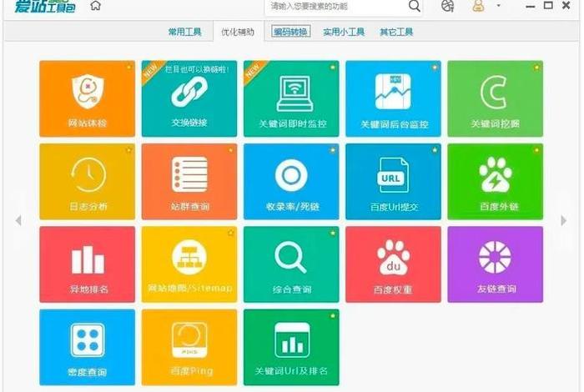Toggle favorite star on 日志分析 tile

[x=128, y=150]
